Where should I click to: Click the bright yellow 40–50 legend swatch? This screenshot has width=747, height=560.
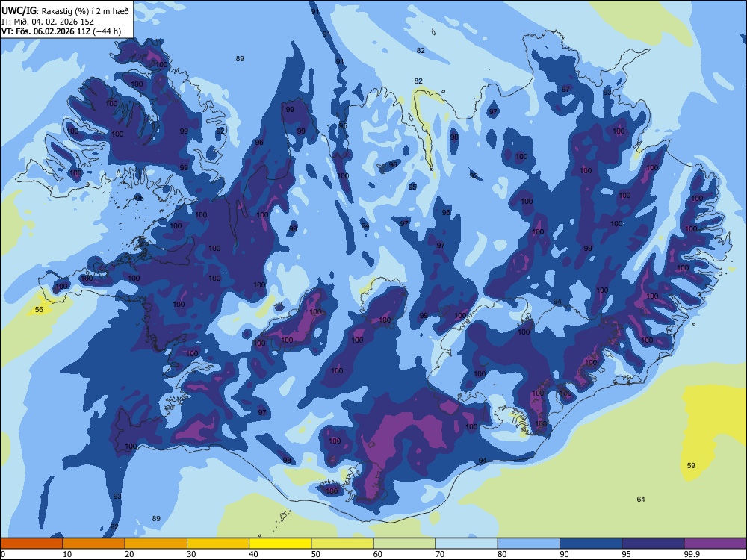(280, 544)
